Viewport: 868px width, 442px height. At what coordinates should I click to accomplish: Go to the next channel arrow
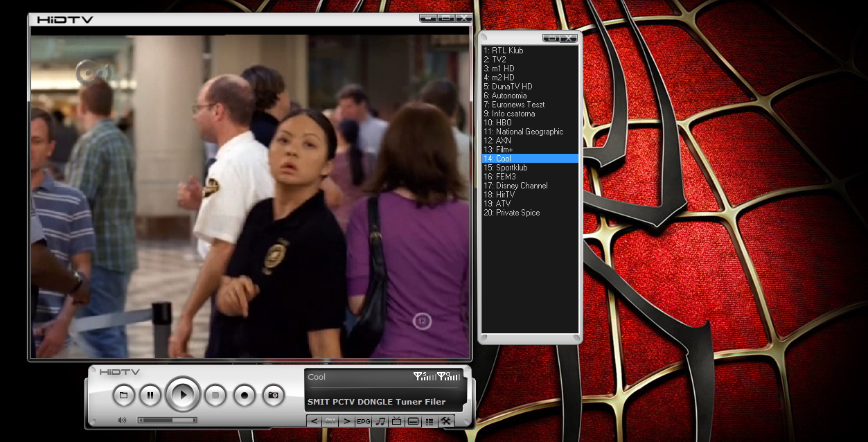[x=347, y=421]
